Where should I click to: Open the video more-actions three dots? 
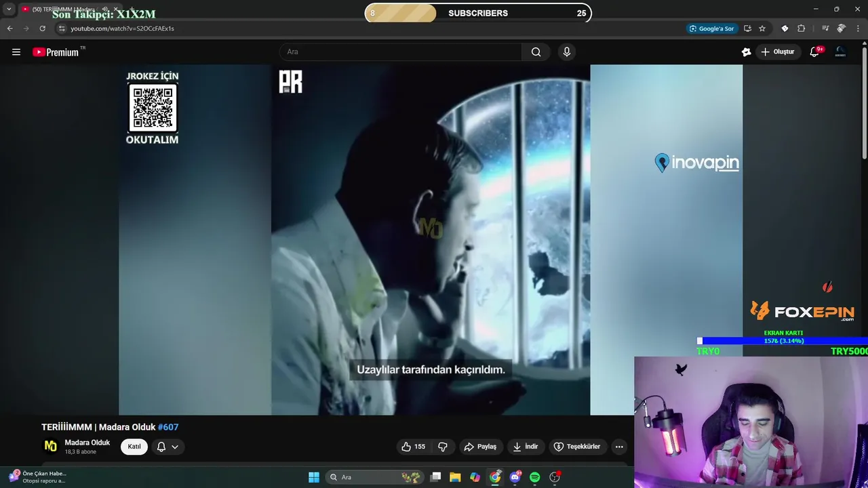pyautogui.click(x=619, y=447)
